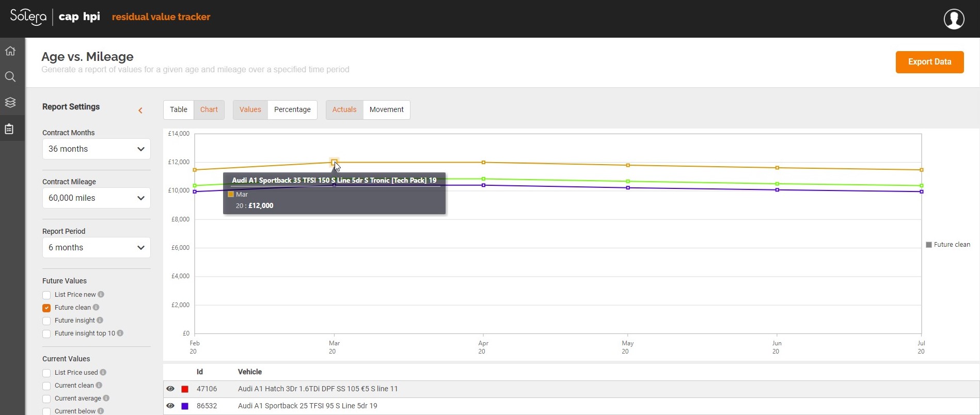Click the Export Data button
Screen dimensions: 980x415
[929, 62]
